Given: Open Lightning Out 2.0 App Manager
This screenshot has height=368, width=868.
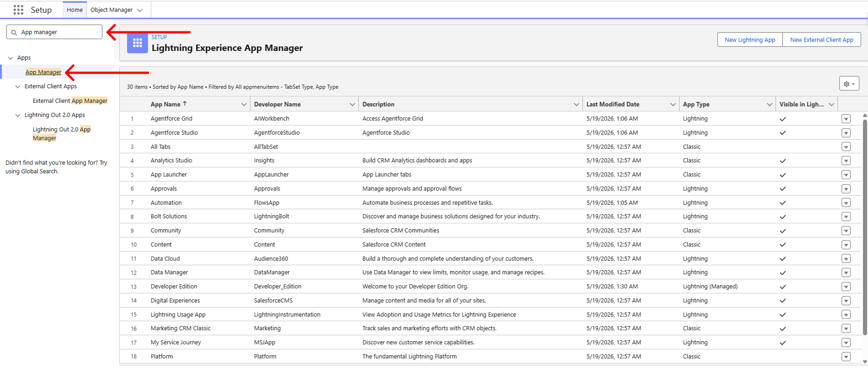Looking at the screenshot, I should [x=61, y=134].
